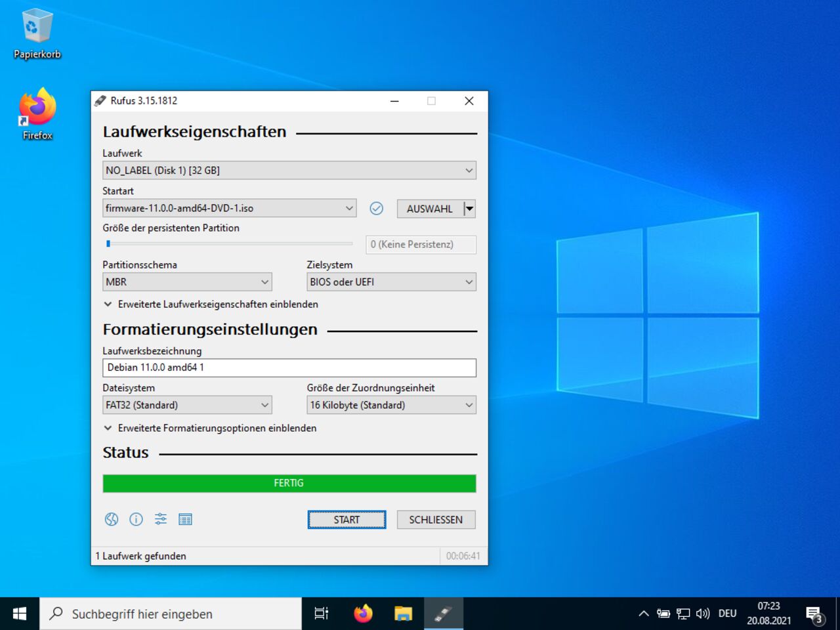The image size is (840, 630).
Task: Open Rufus language selection globe icon
Action: [x=112, y=520]
